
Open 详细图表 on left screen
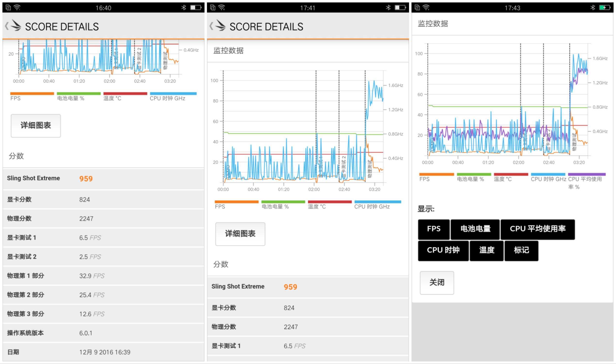[36, 125]
